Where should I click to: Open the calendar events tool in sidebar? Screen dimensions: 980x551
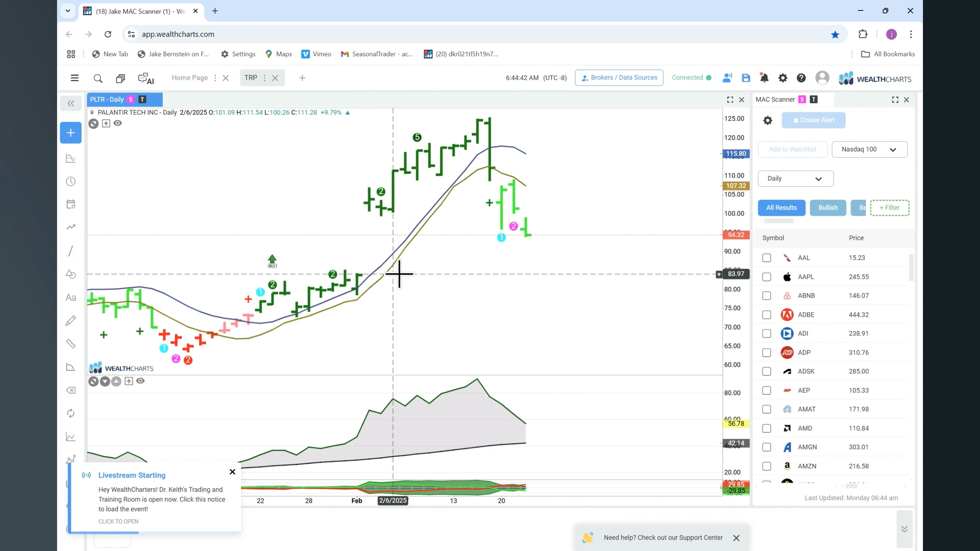pos(71,204)
